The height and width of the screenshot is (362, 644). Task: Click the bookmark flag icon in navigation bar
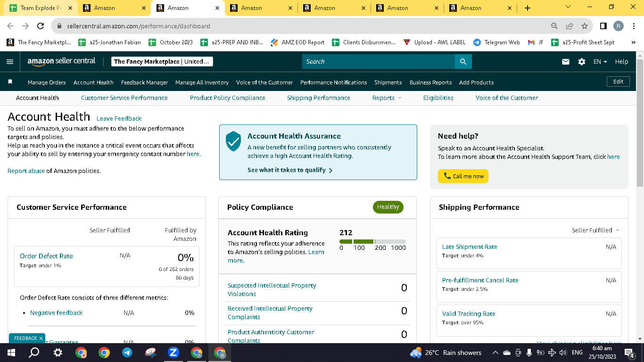point(10,82)
